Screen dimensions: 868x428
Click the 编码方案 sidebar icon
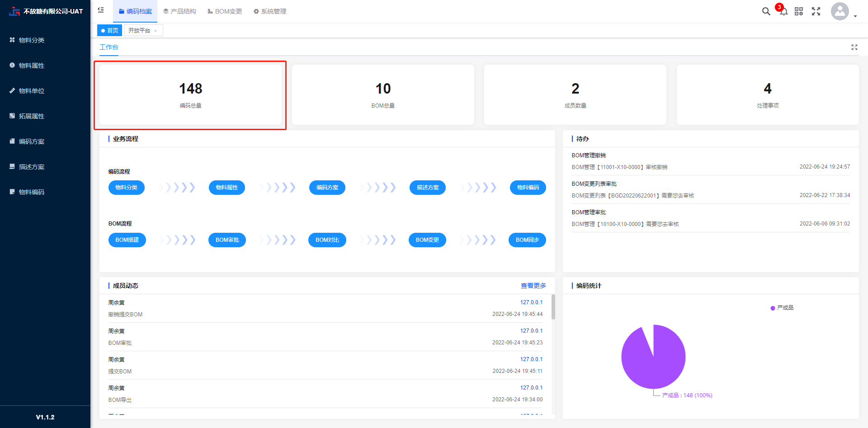click(x=12, y=141)
